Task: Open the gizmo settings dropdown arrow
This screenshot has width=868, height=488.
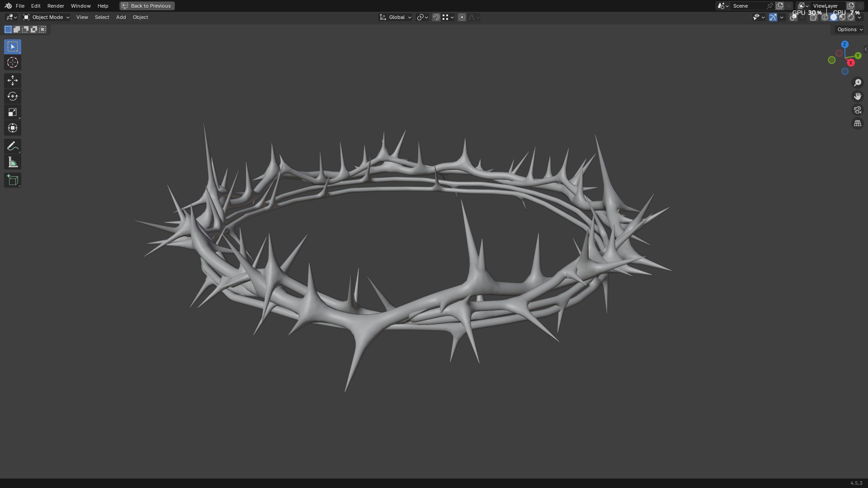Action: coord(782,17)
